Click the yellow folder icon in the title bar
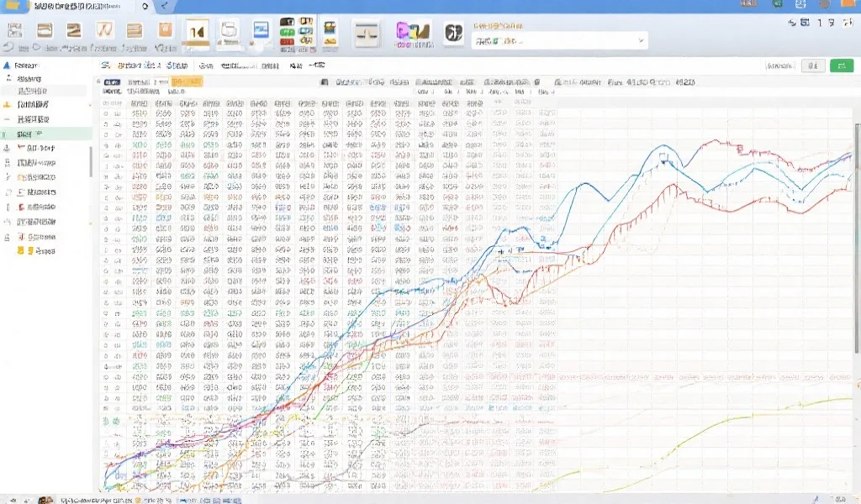The image size is (861, 504). click(12, 6)
